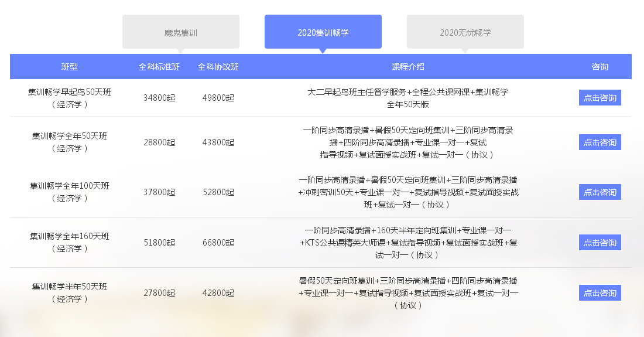Click 点击咨询 for 集训畅学早起鸟50天班
Screen dimensions: 644x337
pos(600,98)
